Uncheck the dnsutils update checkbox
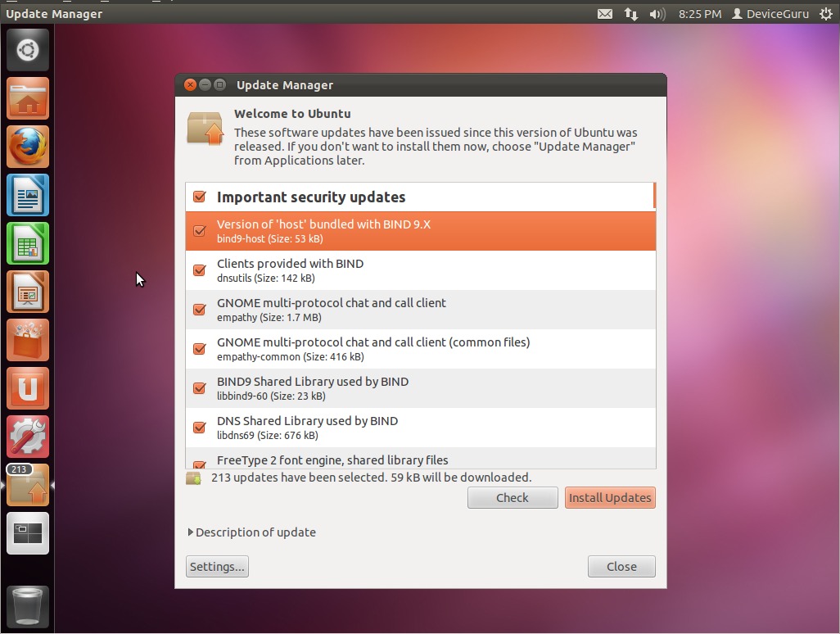Image resolution: width=840 pixels, height=634 pixels. [x=199, y=270]
